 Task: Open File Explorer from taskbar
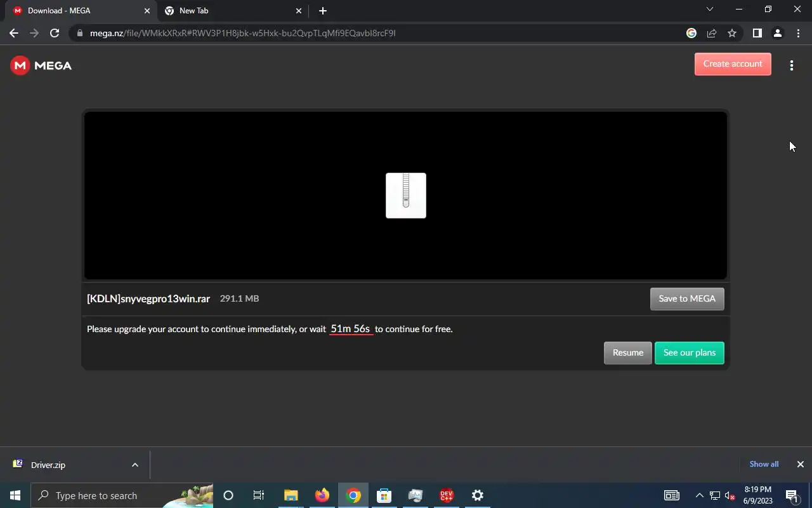(291, 495)
